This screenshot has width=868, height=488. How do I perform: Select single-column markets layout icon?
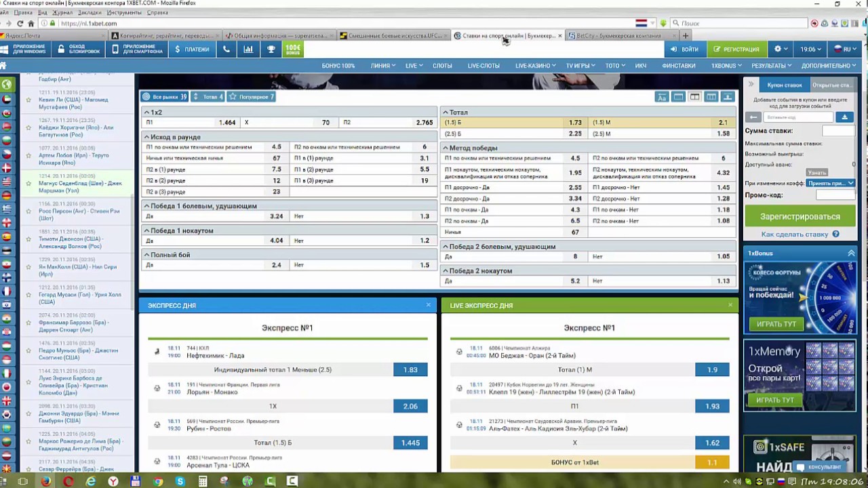(x=678, y=97)
